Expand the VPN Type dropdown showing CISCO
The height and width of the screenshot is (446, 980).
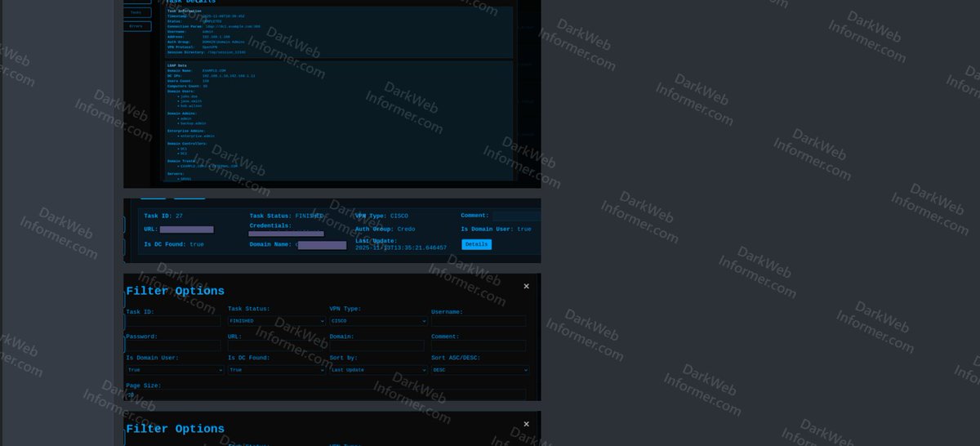[x=378, y=321]
